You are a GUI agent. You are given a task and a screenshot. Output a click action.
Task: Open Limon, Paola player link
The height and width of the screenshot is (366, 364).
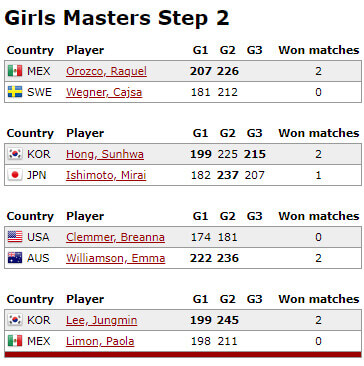click(100, 341)
